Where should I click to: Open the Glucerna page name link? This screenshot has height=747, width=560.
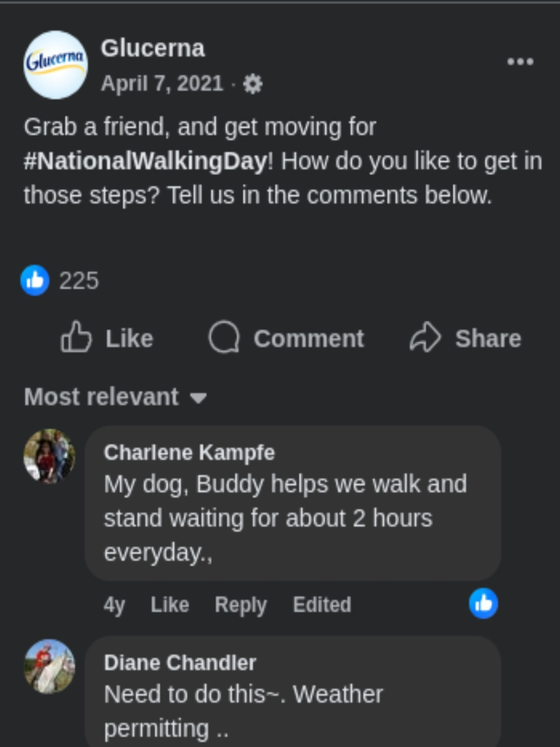coord(153,48)
